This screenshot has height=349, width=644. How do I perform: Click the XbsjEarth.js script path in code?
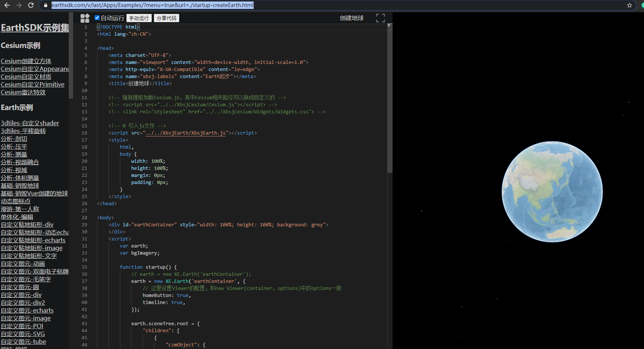pos(186,133)
